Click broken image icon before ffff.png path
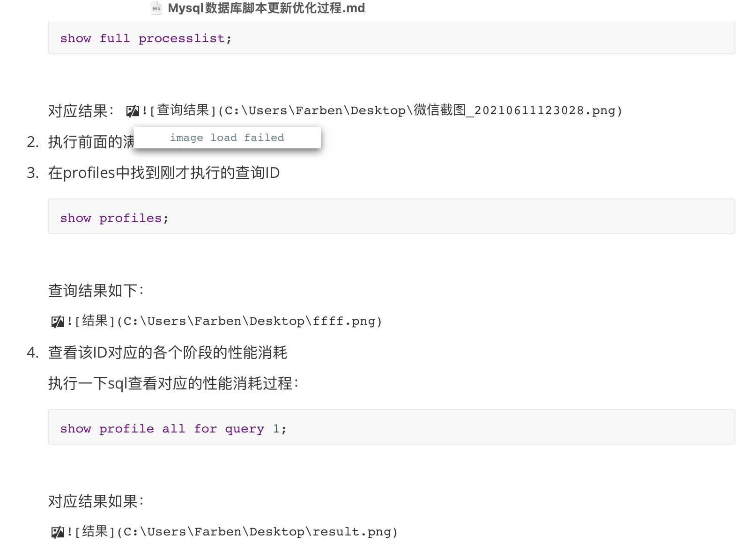756x557 pixels. pyautogui.click(x=58, y=322)
